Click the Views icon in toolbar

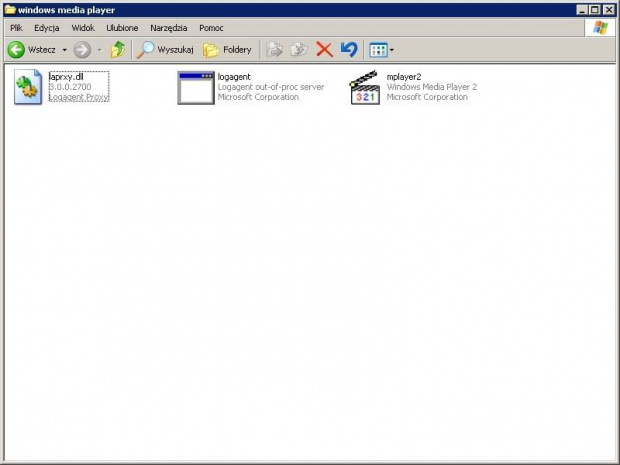click(378, 50)
